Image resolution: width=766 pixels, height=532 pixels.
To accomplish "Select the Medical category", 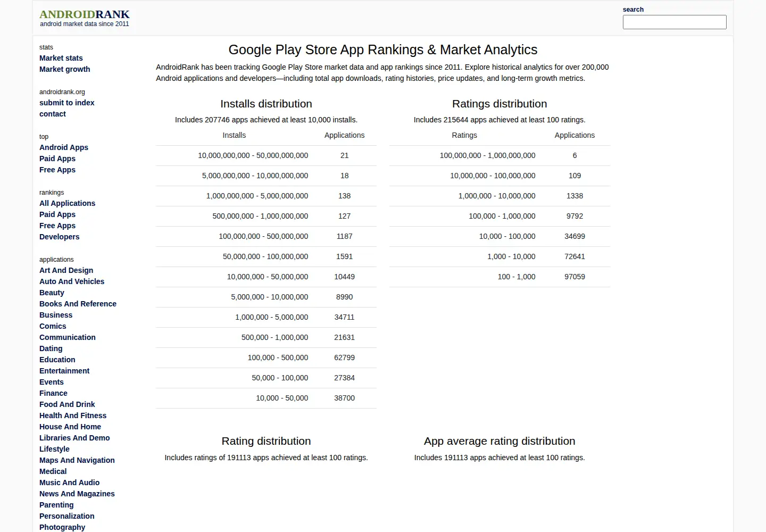I will [x=53, y=471].
